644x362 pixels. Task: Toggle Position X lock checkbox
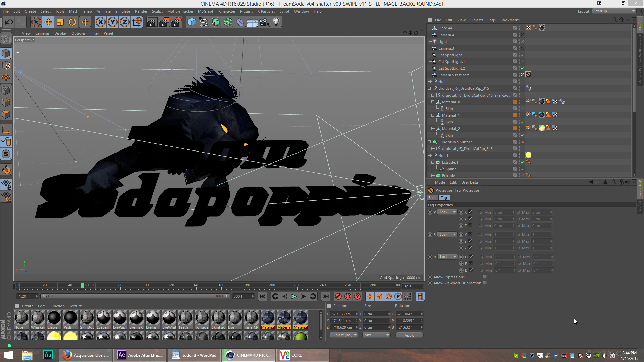coord(470,212)
